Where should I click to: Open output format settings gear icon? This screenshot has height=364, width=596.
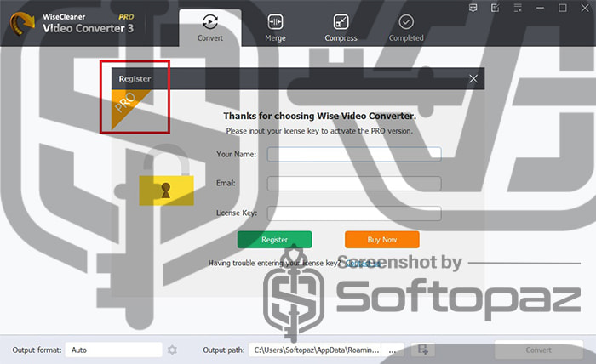tap(172, 350)
